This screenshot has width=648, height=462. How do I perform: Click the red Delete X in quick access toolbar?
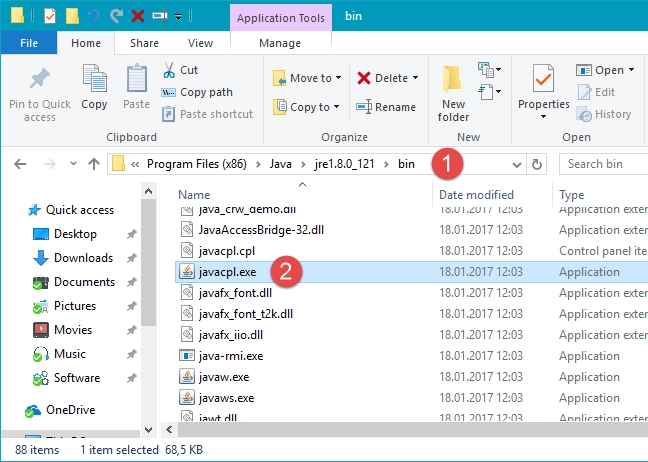point(138,16)
